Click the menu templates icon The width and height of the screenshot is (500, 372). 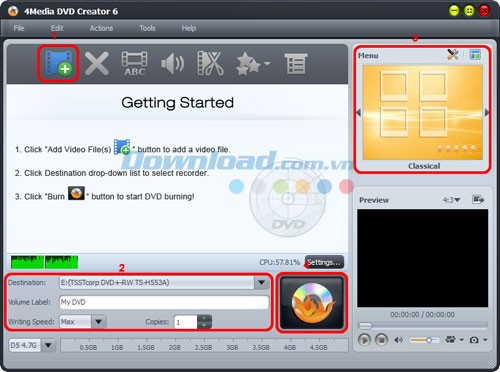point(475,54)
